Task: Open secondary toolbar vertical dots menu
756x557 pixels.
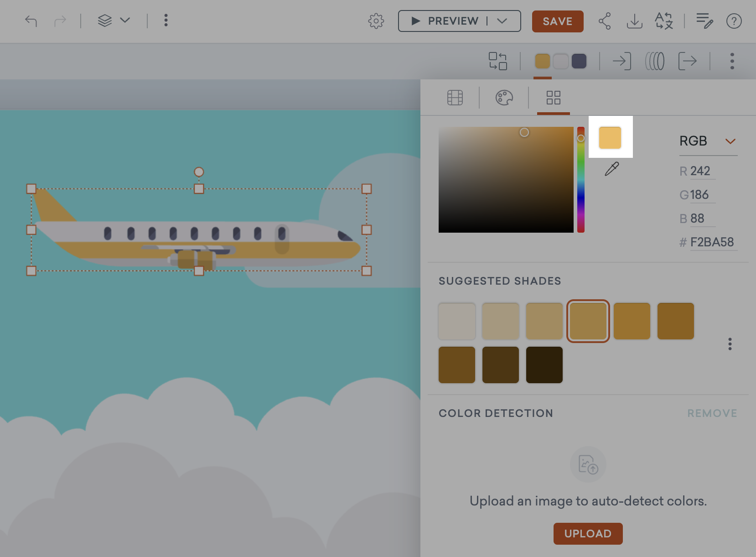Action: (x=732, y=61)
